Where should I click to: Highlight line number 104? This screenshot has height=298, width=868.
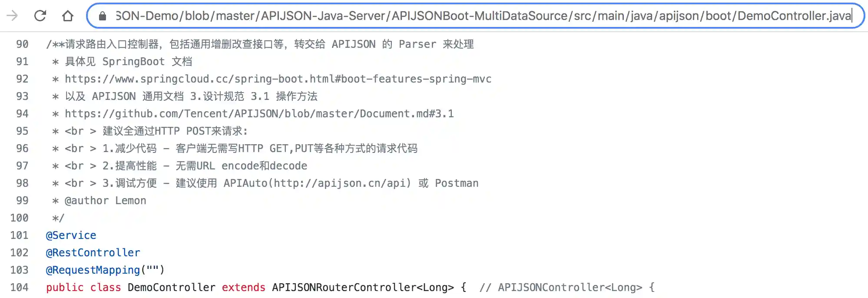tap(20, 288)
